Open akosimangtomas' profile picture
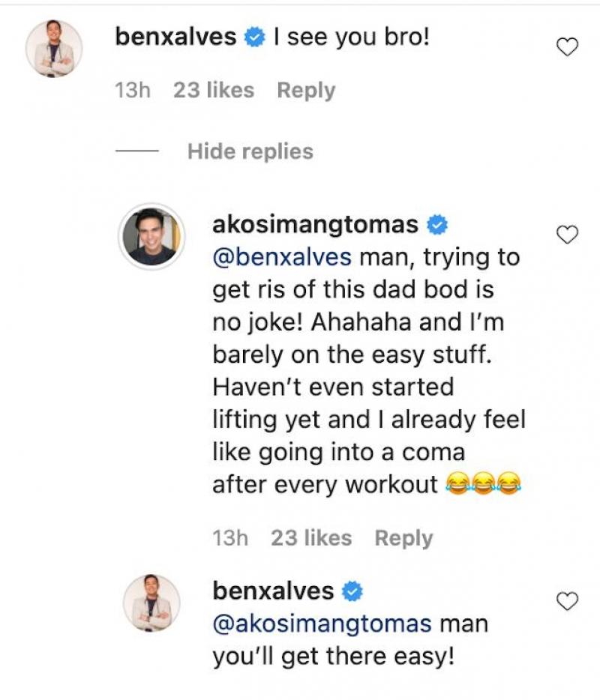Image resolution: width=600 pixels, height=700 pixels. pyautogui.click(x=151, y=236)
